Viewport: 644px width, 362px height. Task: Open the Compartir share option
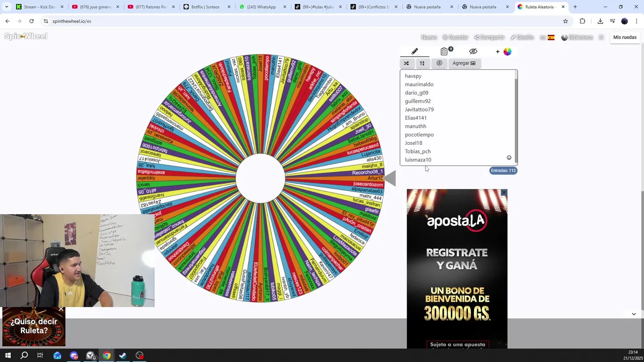tap(489, 37)
